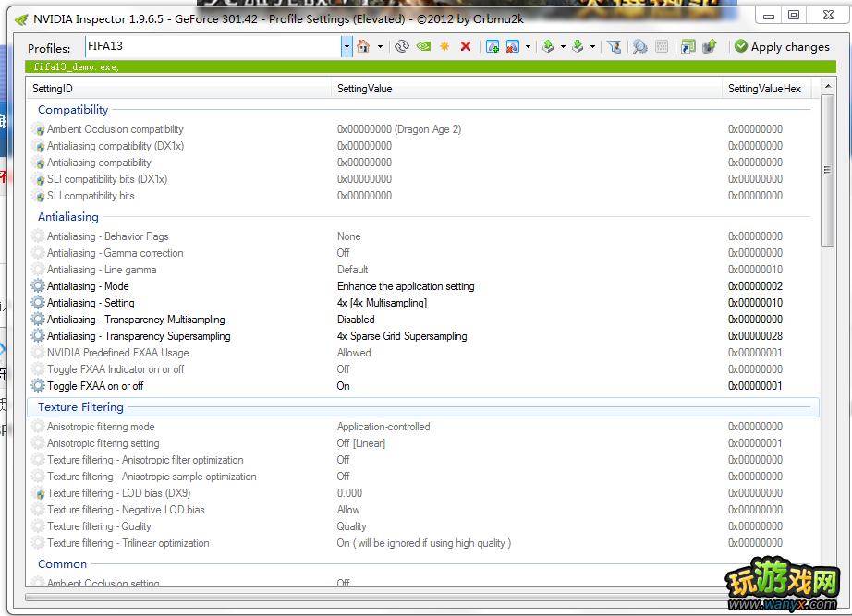Click the import profiles icon
852x616 pixels.
pos(578,47)
